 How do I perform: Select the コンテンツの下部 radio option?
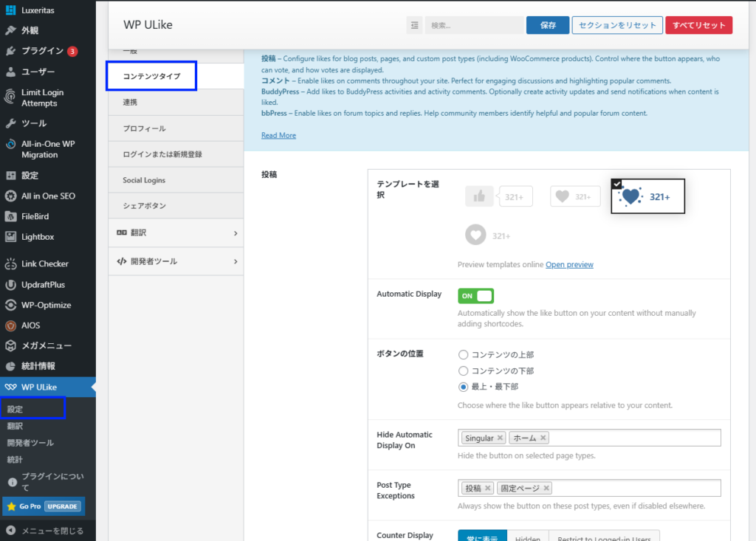pyautogui.click(x=464, y=371)
